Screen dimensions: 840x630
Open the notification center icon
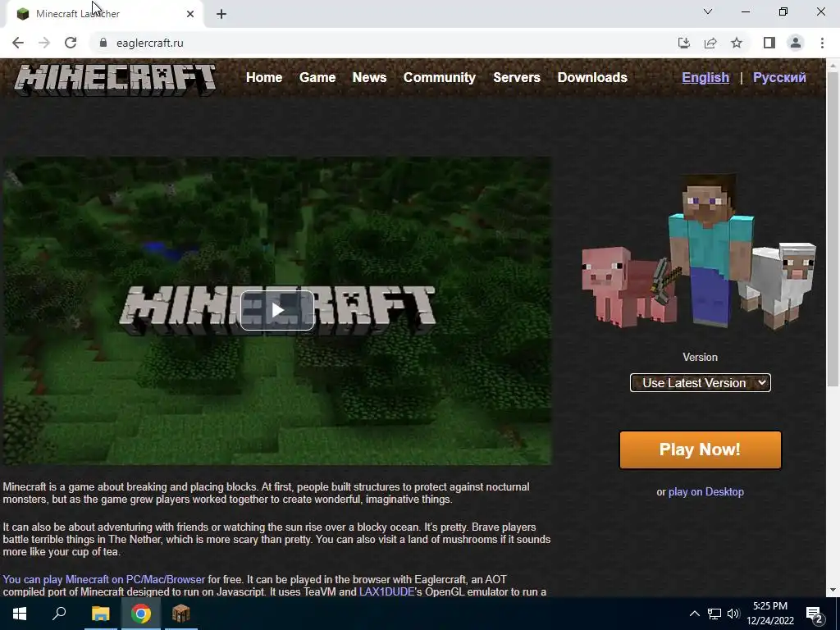[815, 614]
